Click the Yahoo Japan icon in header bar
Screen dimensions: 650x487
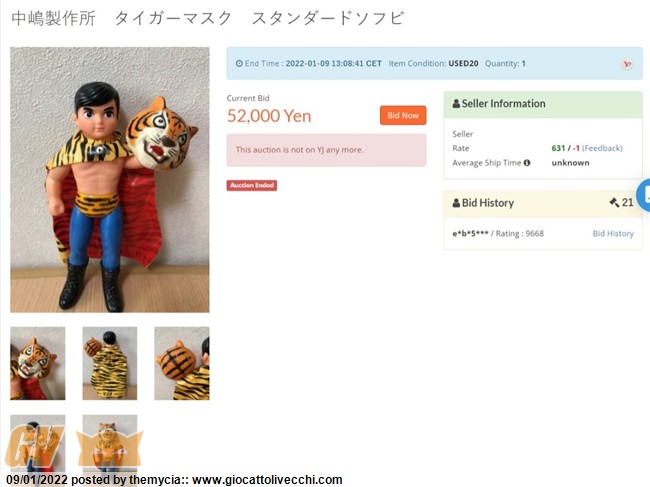pyautogui.click(x=627, y=64)
